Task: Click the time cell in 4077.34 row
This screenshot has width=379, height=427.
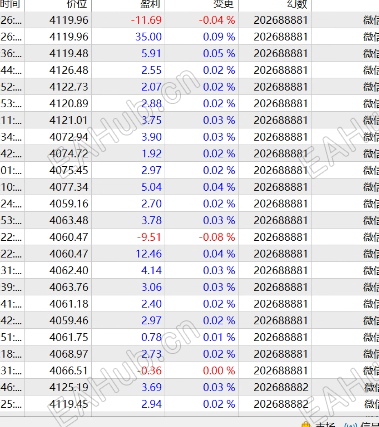Action: pos(11,187)
